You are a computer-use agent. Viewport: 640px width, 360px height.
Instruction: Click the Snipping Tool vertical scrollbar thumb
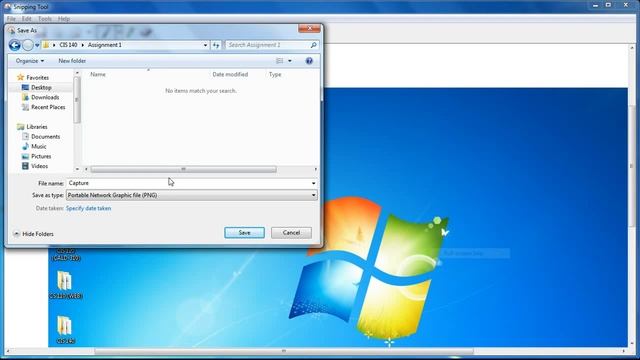[x=632, y=166]
